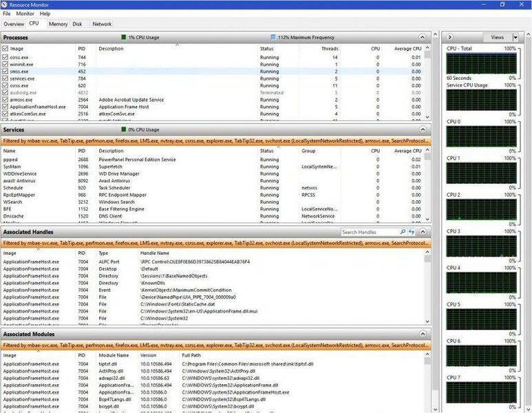Uncheck the atkexComSvc.exe checkbox
The height and width of the screenshot is (413, 532).
pos(5,114)
